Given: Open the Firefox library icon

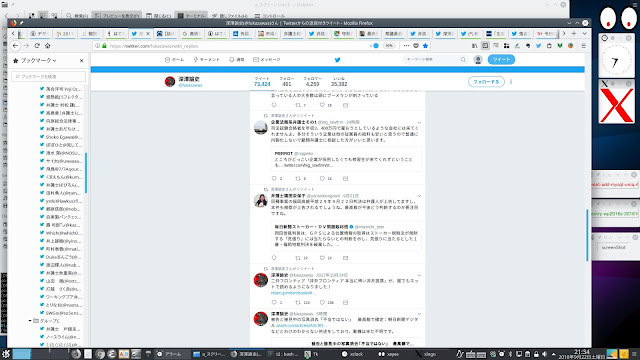Looking at the screenshot, I should coord(474,46).
